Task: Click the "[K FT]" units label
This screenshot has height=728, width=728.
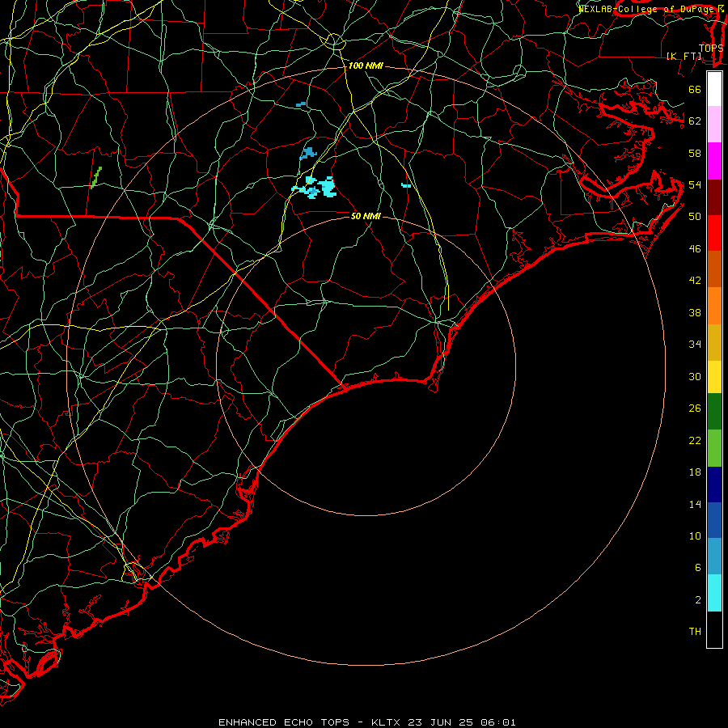Action: pos(684,57)
